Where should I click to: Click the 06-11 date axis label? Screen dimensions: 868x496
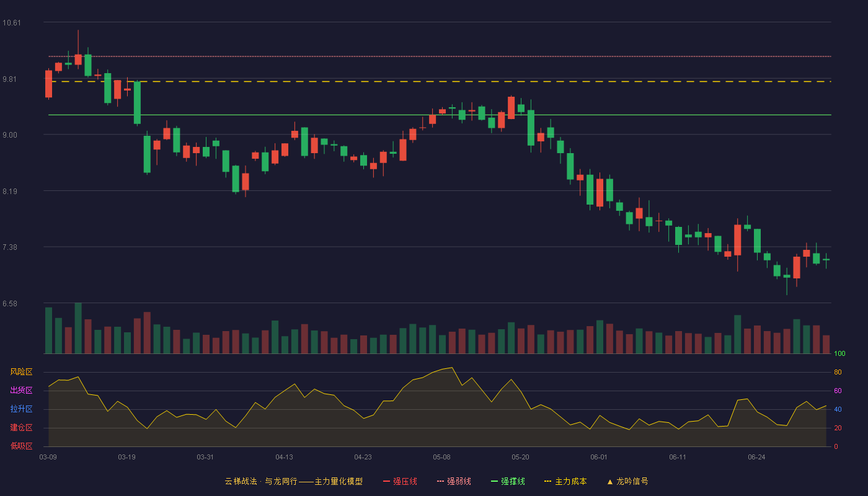point(678,457)
